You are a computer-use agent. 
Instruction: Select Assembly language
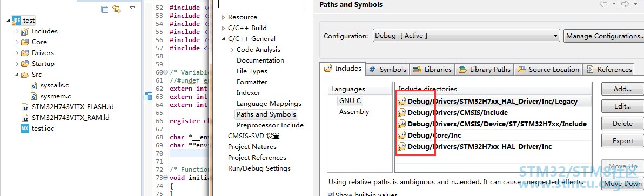tap(354, 112)
